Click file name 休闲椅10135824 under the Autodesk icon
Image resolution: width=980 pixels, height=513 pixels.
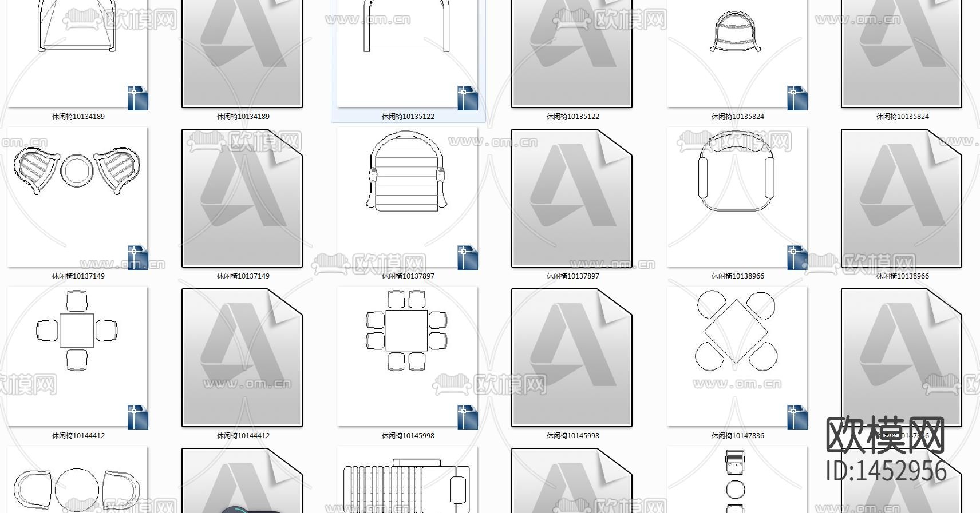click(903, 117)
